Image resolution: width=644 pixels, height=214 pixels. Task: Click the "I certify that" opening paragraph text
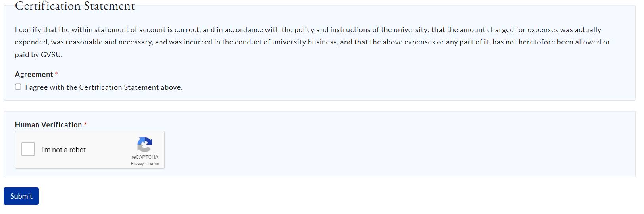[36, 30]
